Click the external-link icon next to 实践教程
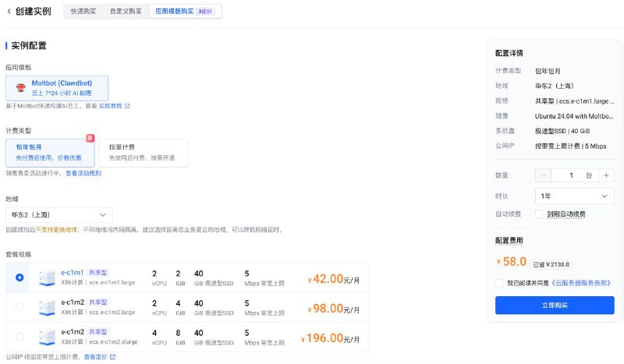 (x=127, y=106)
